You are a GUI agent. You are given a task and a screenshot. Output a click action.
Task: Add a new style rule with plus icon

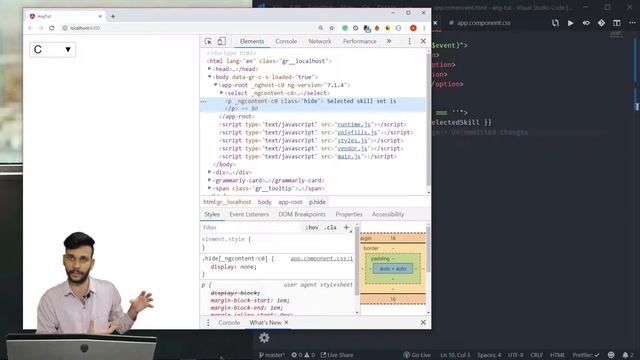pyautogui.click(x=346, y=227)
